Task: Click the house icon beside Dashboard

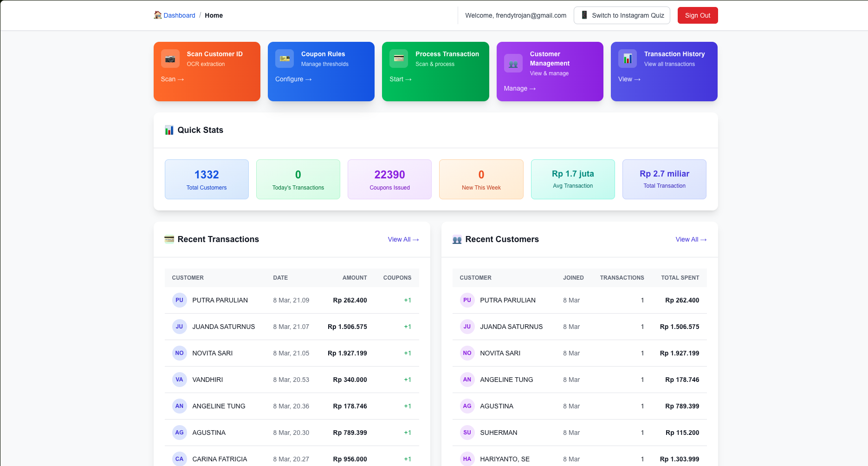Action: point(158,15)
